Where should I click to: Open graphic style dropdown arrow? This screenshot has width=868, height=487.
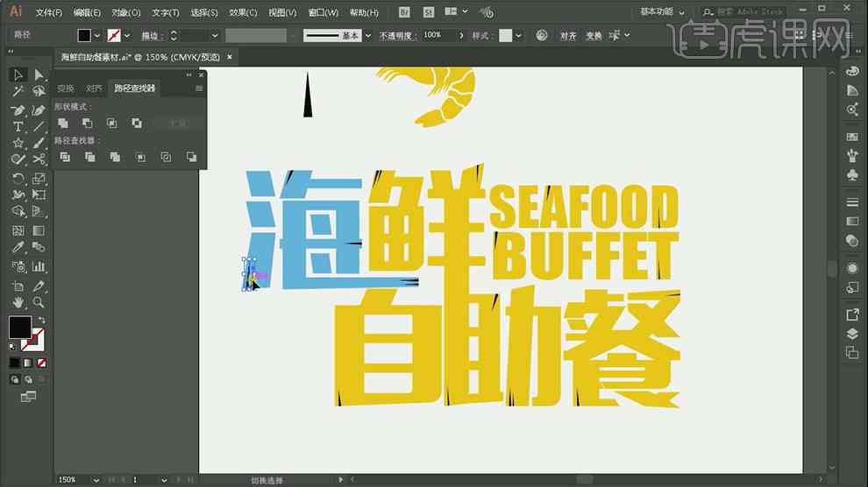tap(518, 35)
